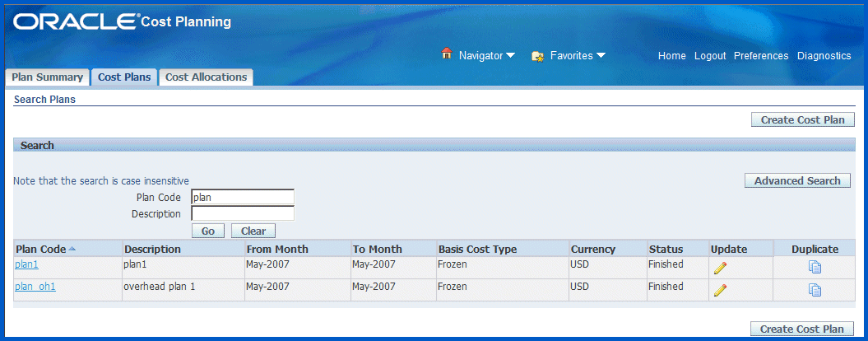The width and height of the screenshot is (868, 341).
Task: Run the search with the Go button
Action: [x=207, y=231]
